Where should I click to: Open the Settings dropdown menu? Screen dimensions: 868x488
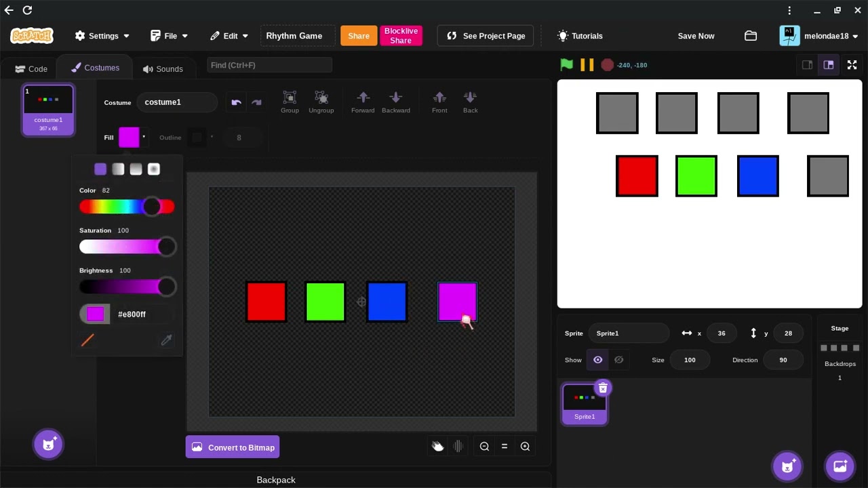102,36
